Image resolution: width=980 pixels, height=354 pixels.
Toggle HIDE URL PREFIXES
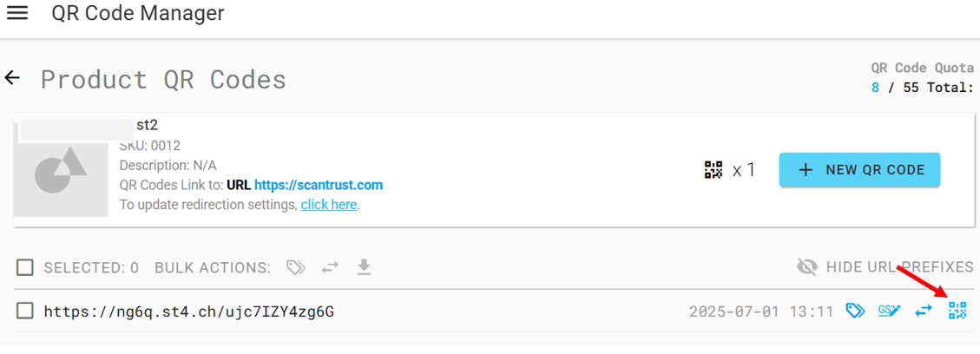tap(885, 267)
